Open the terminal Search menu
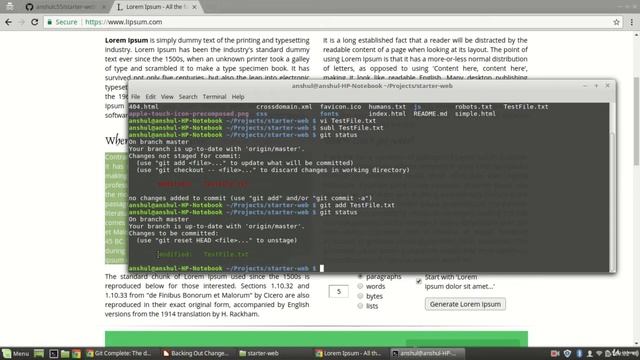 point(188,97)
